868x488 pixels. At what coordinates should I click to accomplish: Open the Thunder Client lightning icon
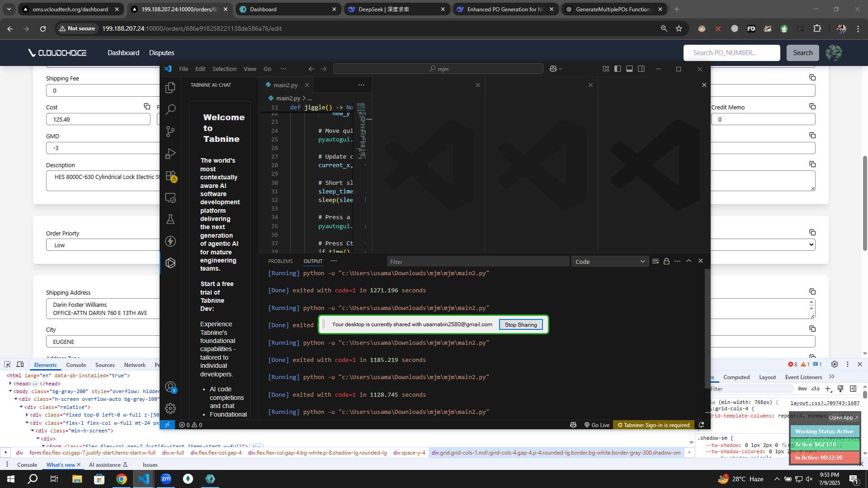pos(170,241)
